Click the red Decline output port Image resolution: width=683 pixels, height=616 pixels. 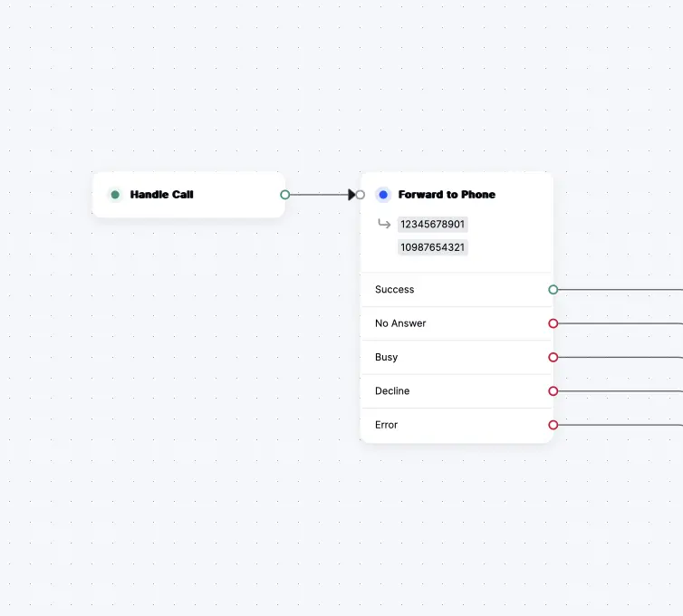[x=553, y=391]
